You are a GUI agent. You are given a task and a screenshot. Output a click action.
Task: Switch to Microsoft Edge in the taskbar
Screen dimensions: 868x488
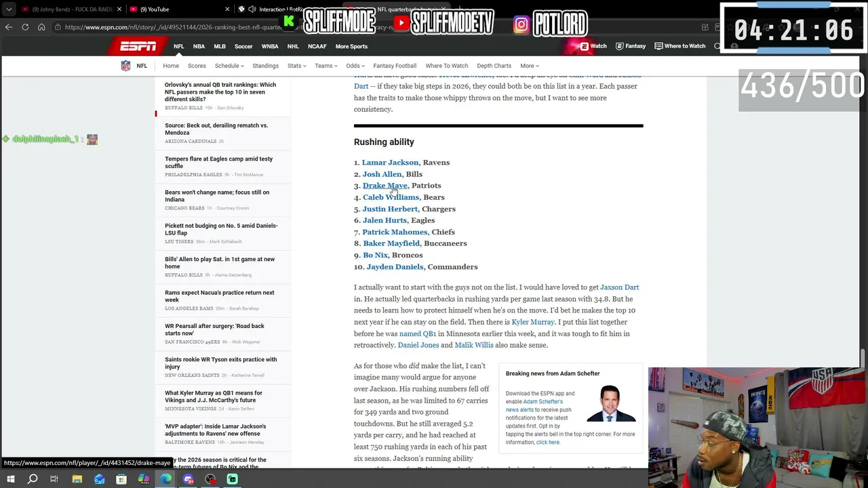tap(165, 479)
